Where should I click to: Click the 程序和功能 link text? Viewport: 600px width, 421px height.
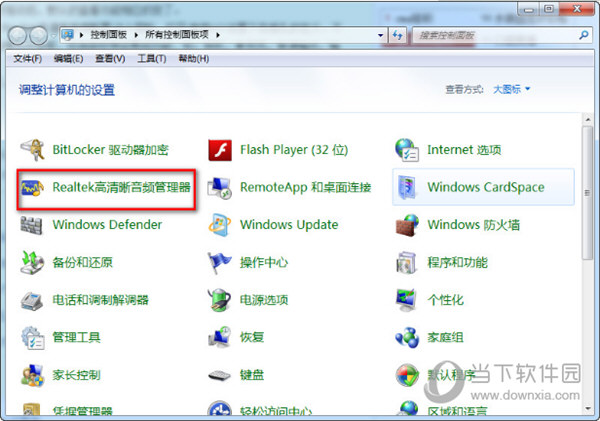(x=458, y=263)
